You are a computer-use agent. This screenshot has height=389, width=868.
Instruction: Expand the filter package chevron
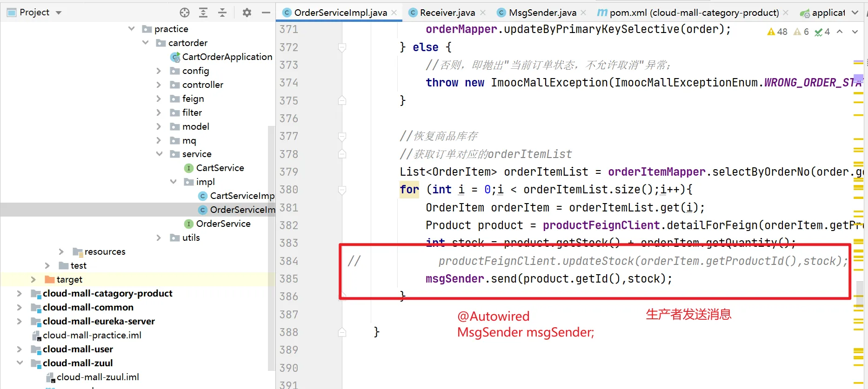click(x=159, y=112)
